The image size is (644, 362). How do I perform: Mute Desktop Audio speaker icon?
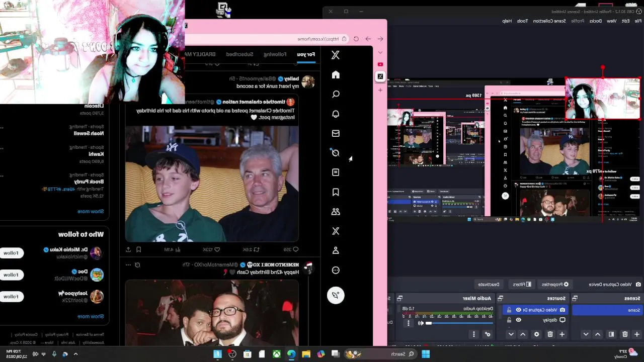(421, 323)
